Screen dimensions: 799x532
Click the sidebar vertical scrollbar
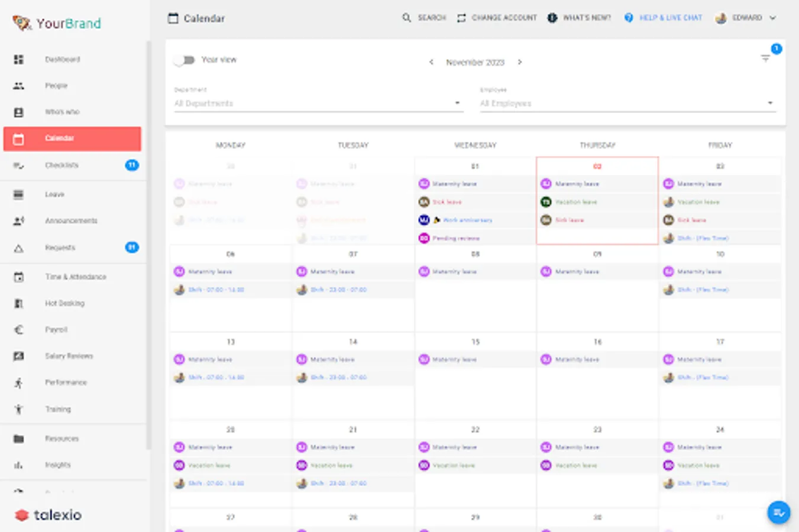[x=148, y=245]
